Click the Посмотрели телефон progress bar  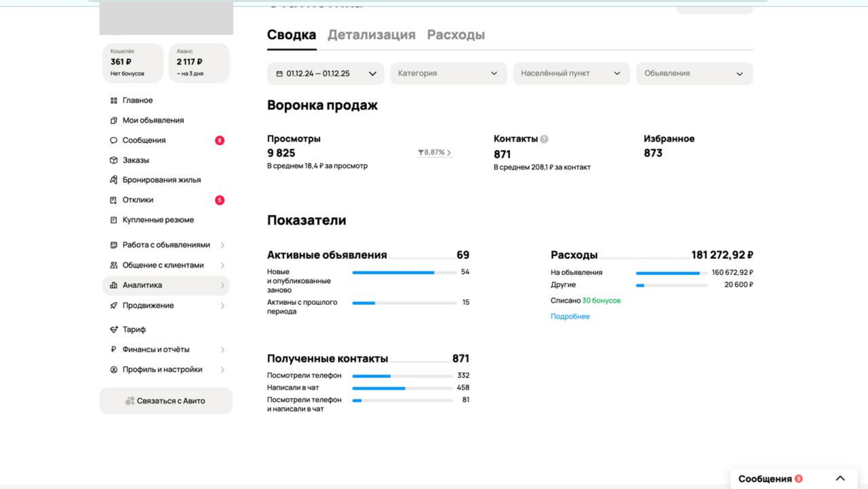[402, 376]
